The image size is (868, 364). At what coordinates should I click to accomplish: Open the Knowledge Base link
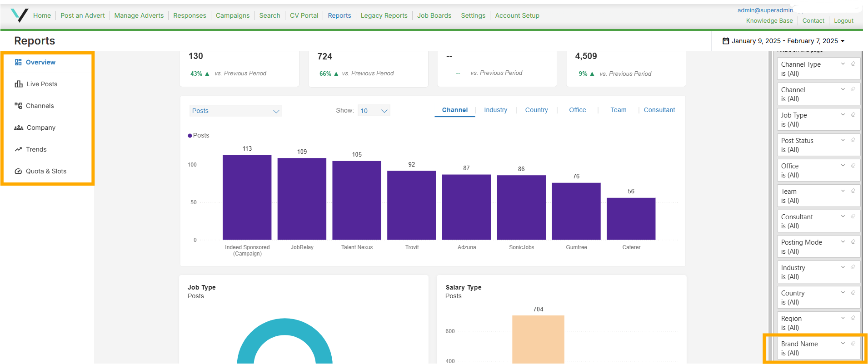click(769, 21)
